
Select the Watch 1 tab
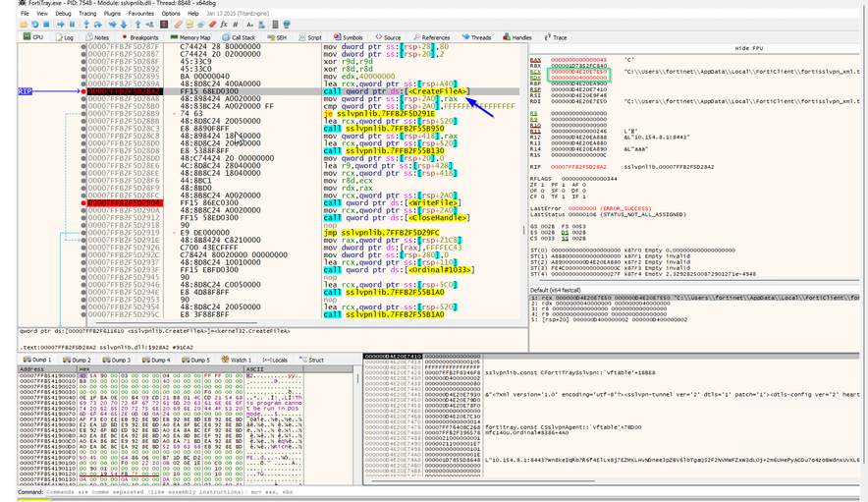point(241,360)
